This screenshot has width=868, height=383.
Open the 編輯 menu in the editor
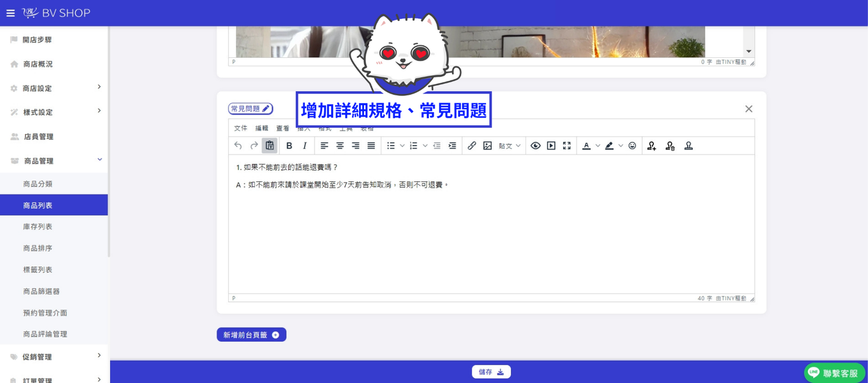262,129
